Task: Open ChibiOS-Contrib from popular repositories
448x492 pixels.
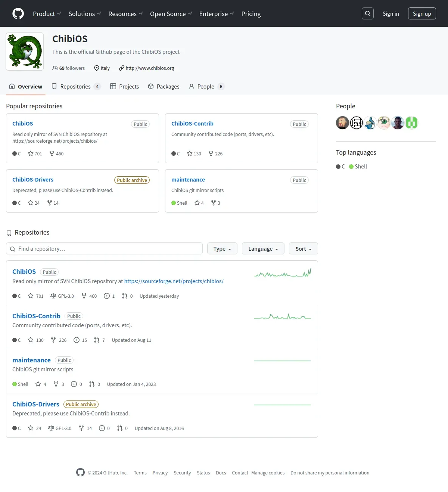Action: coord(192,123)
